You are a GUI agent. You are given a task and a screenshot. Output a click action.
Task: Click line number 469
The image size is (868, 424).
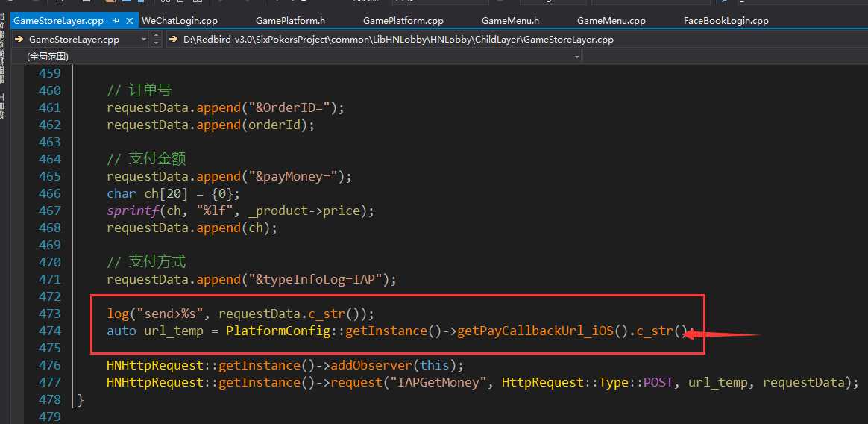tap(50, 244)
